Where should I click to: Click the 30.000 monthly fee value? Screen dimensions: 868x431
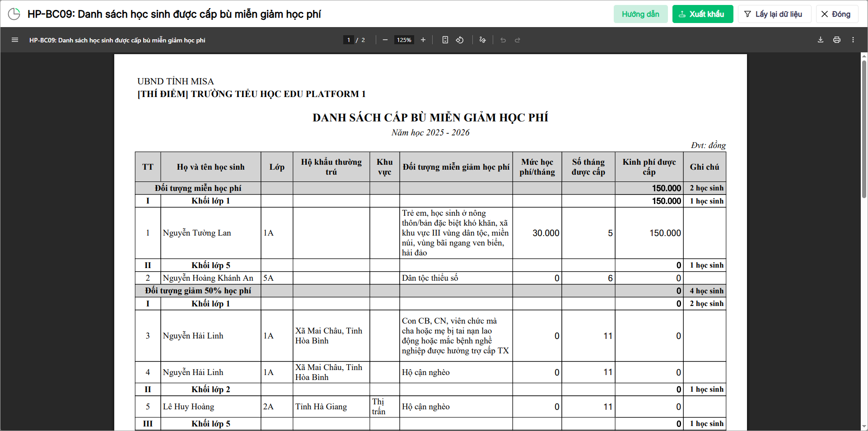tap(546, 233)
